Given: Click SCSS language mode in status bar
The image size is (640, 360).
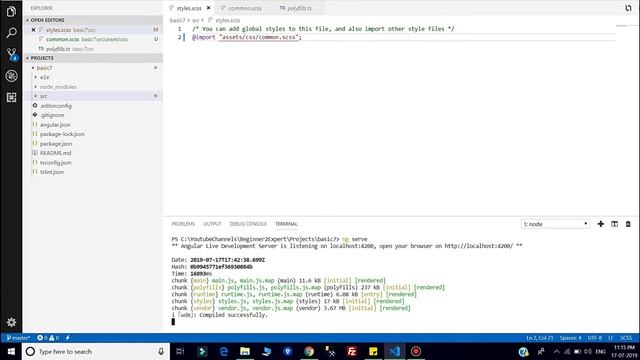Looking at the screenshot, I should coord(626,338).
